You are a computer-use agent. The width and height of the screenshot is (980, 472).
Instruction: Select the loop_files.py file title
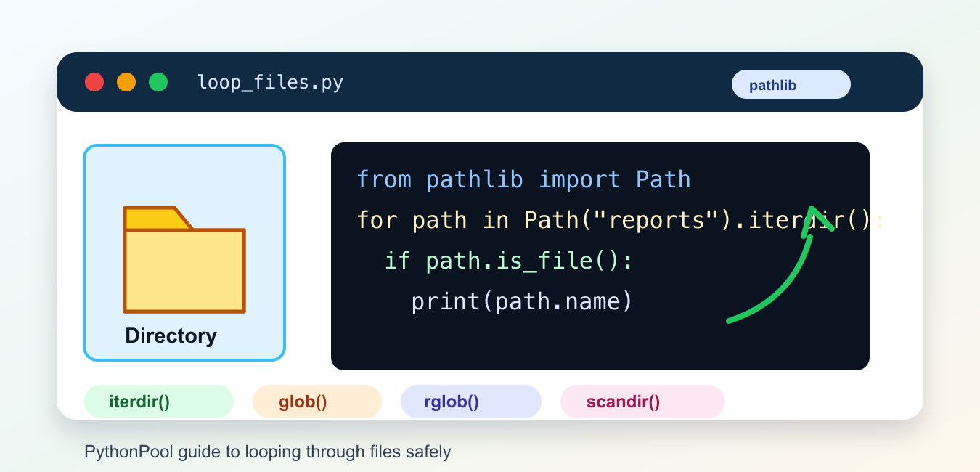(x=270, y=82)
